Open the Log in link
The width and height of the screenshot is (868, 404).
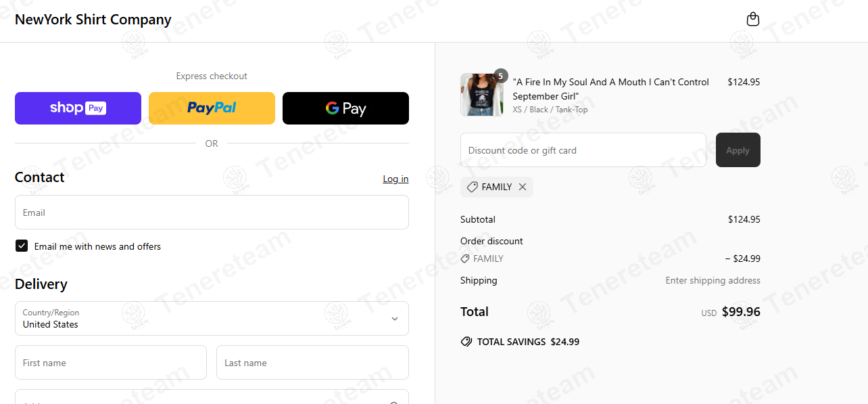click(395, 179)
